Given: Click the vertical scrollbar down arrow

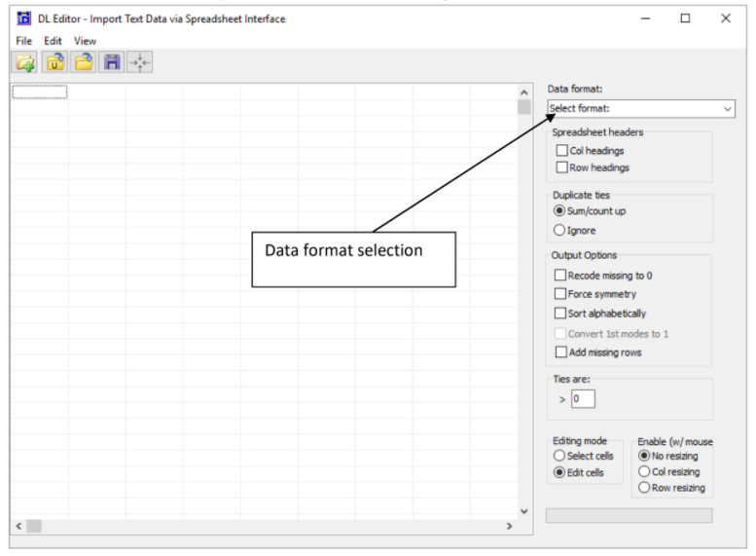Looking at the screenshot, I should tap(524, 511).
